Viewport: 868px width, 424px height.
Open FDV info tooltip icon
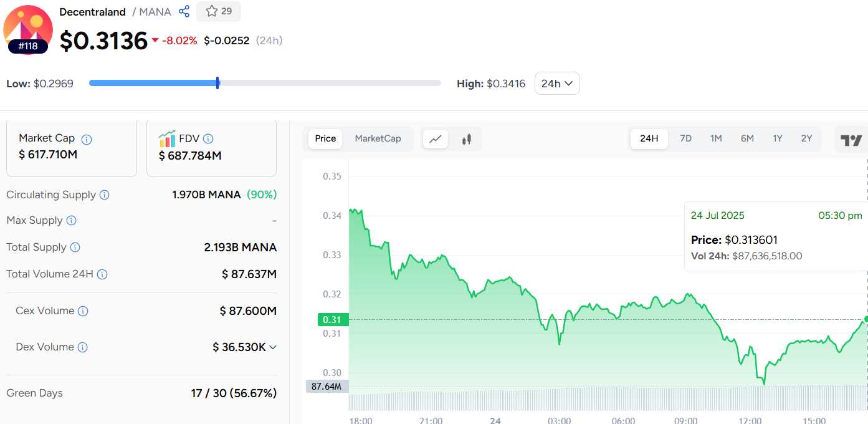coord(208,139)
